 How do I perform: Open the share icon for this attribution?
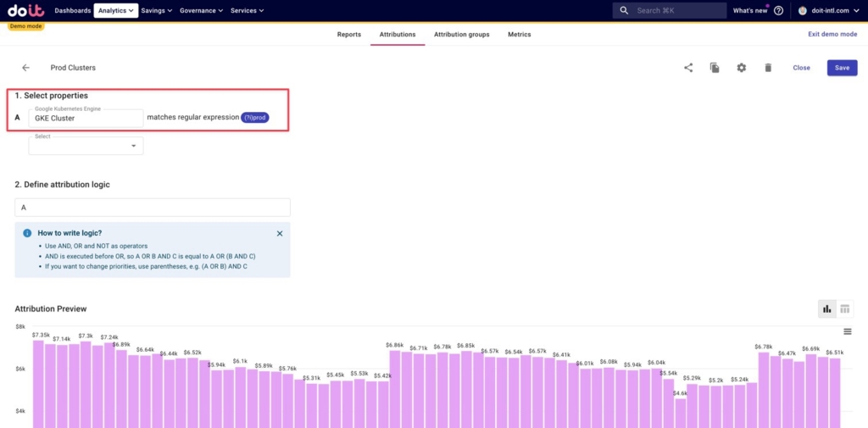(688, 68)
